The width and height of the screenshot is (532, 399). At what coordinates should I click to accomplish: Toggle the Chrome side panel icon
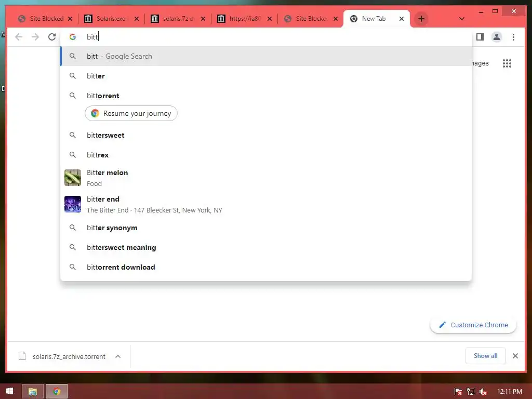480,37
